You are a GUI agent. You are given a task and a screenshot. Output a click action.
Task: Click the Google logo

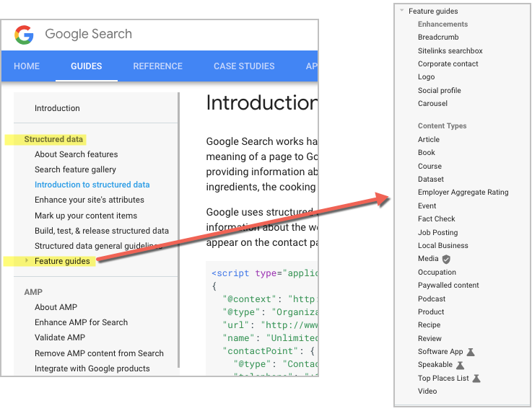(x=24, y=34)
